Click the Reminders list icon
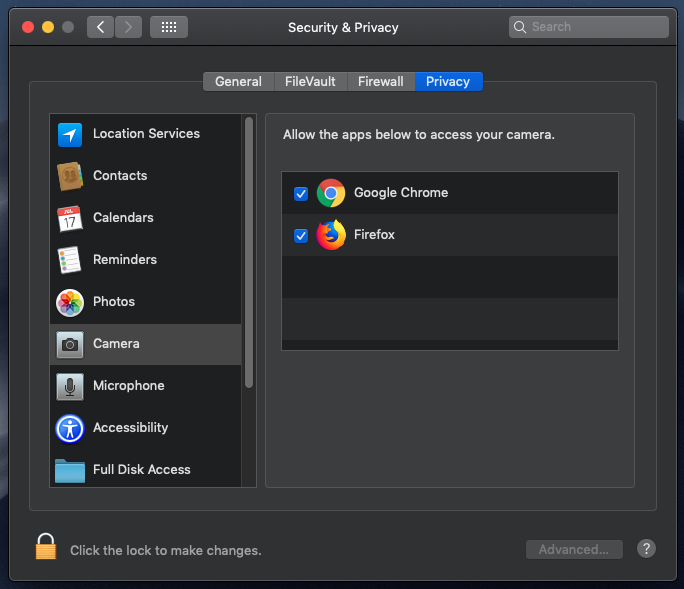The height and width of the screenshot is (589, 684). pos(69,260)
